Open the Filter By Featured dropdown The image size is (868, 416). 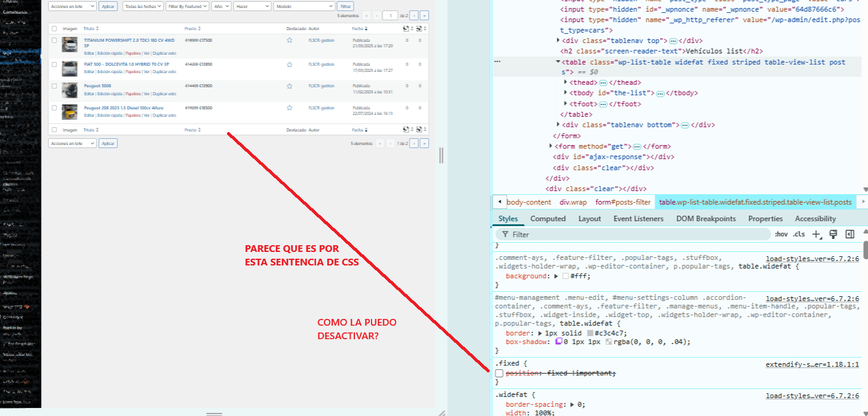pyautogui.click(x=187, y=6)
